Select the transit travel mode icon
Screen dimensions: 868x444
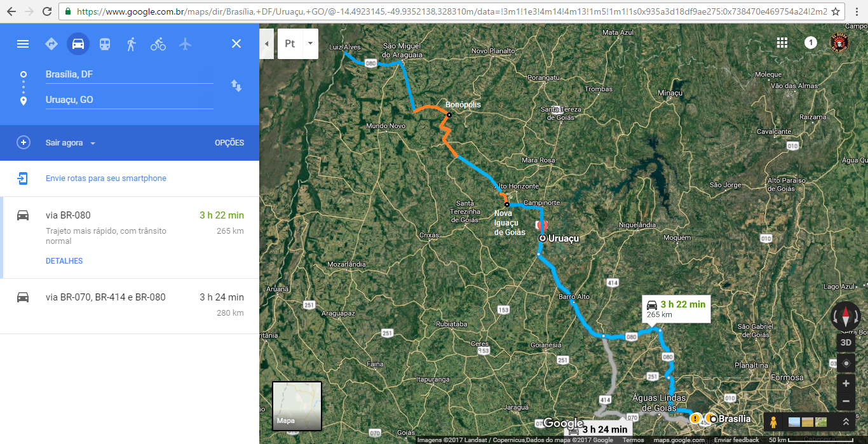coord(105,44)
